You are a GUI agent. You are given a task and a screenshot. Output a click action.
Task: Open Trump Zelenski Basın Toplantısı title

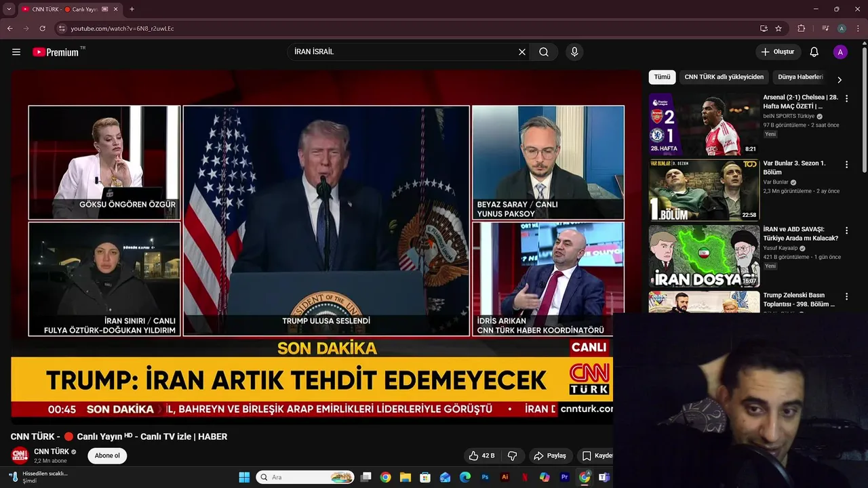pyautogui.click(x=799, y=300)
